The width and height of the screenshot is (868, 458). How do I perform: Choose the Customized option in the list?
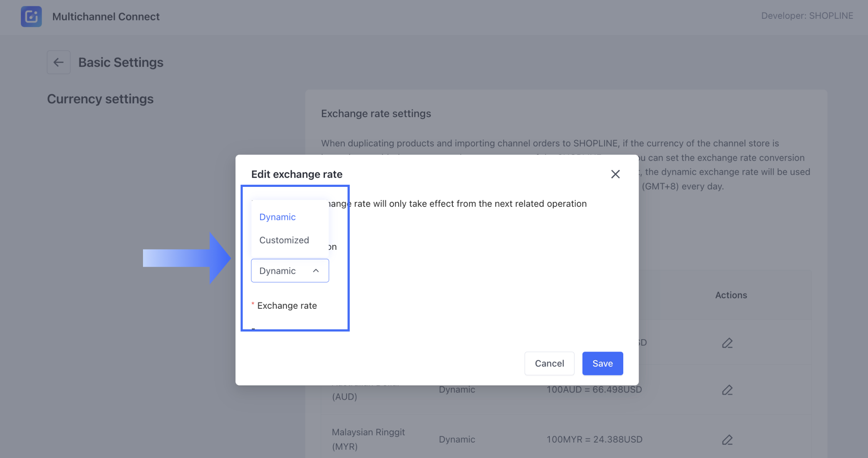284,240
